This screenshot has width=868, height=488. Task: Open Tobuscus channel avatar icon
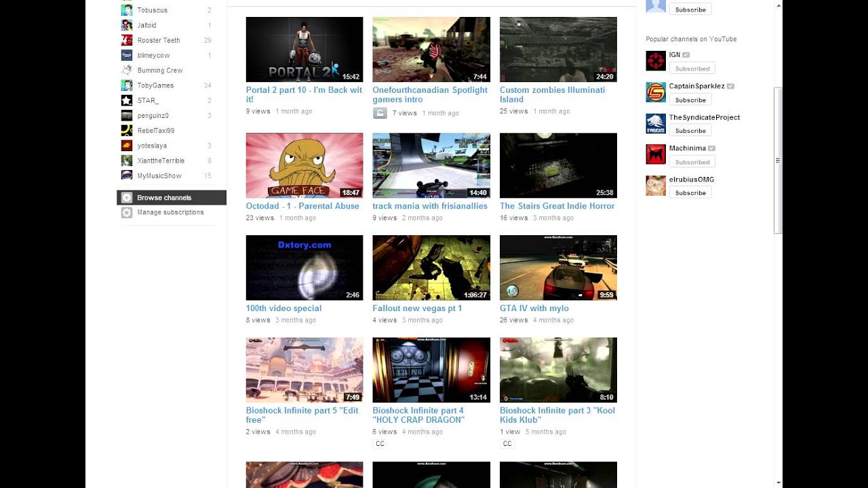pyautogui.click(x=127, y=10)
